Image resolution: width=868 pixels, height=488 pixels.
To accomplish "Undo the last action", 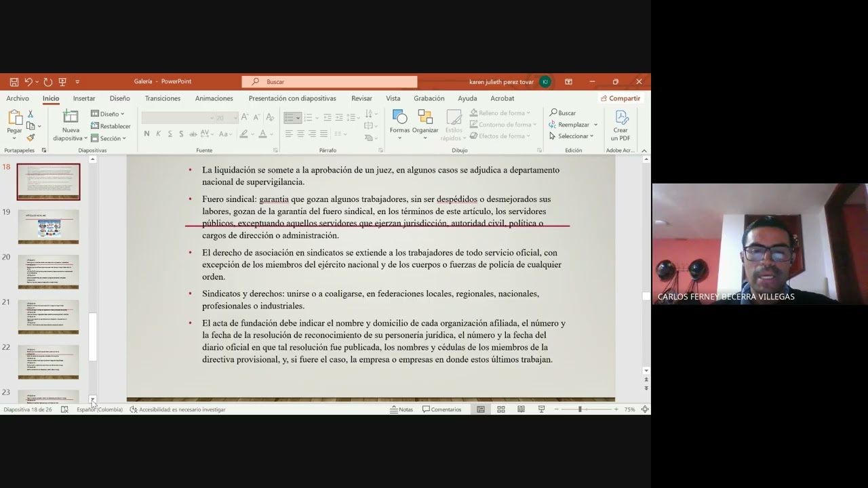I will pyautogui.click(x=28, y=82).
